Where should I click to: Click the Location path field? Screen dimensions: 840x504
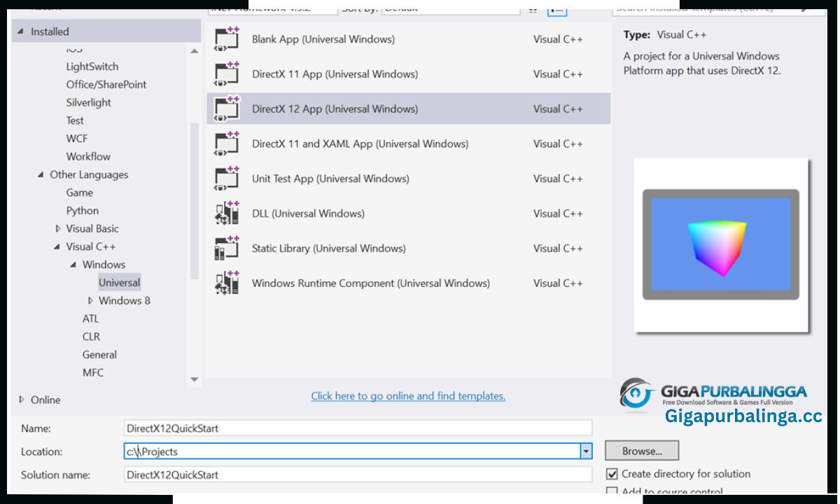(x=352, y=451)
